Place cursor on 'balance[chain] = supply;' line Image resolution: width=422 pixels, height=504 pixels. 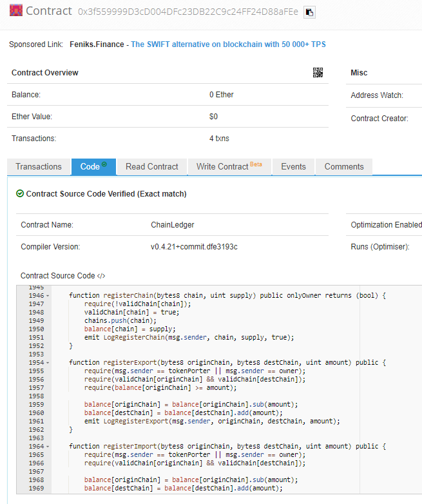[x=130, y=329]
